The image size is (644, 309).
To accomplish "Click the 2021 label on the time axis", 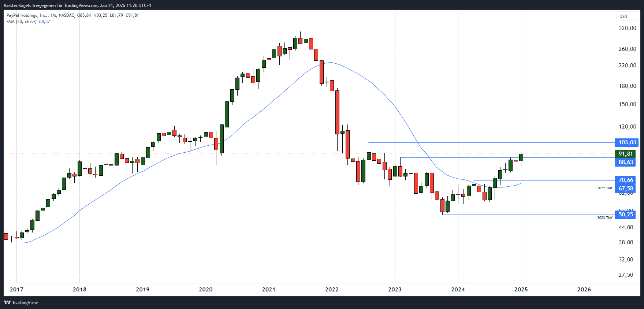I will coord(269,290).
